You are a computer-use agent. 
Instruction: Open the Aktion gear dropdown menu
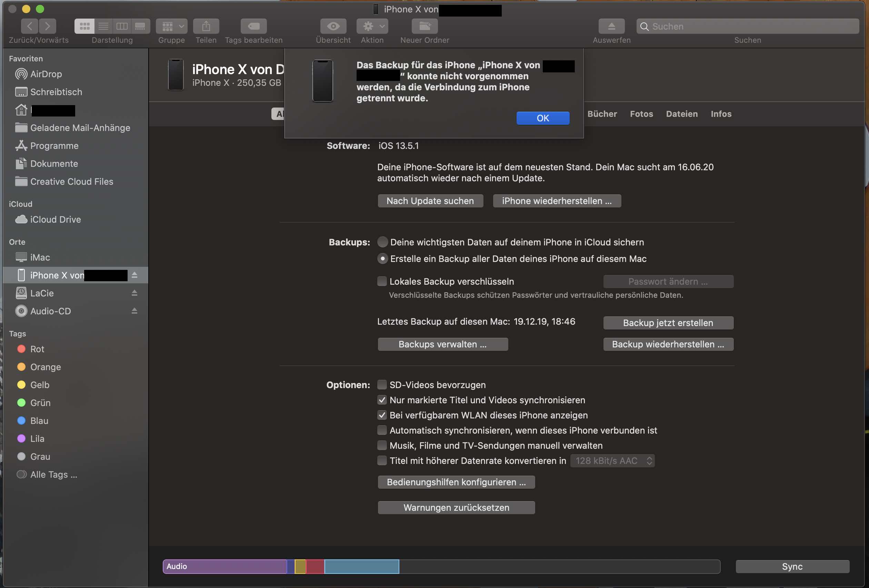(x=372, y=26)
